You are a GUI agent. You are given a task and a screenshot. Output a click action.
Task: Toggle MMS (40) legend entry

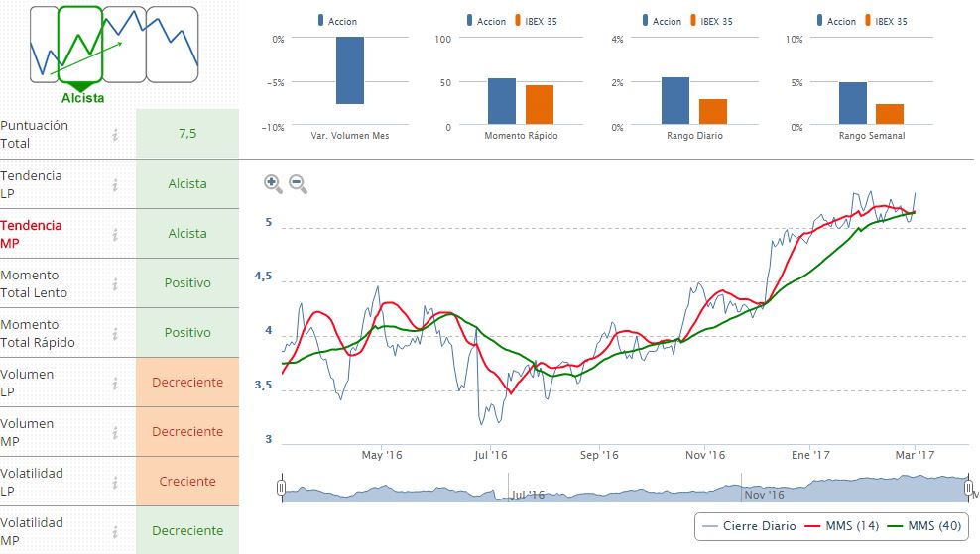(922, 526)
